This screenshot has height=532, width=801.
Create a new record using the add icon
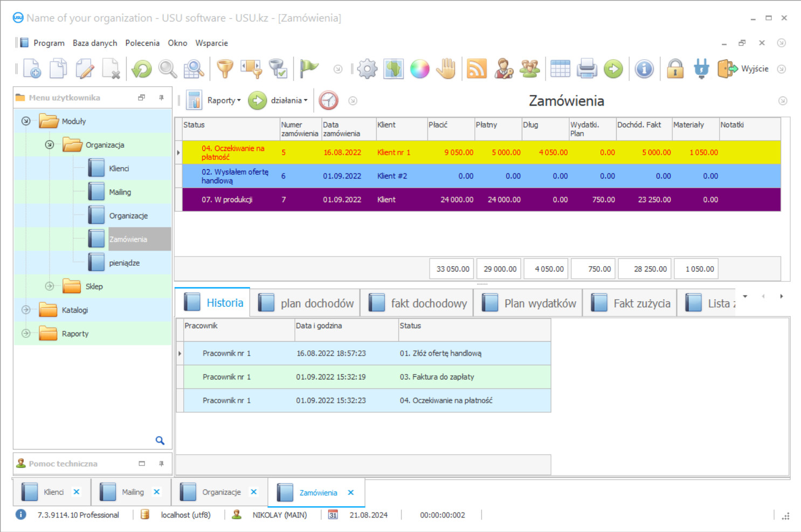(x=31, y=68)
